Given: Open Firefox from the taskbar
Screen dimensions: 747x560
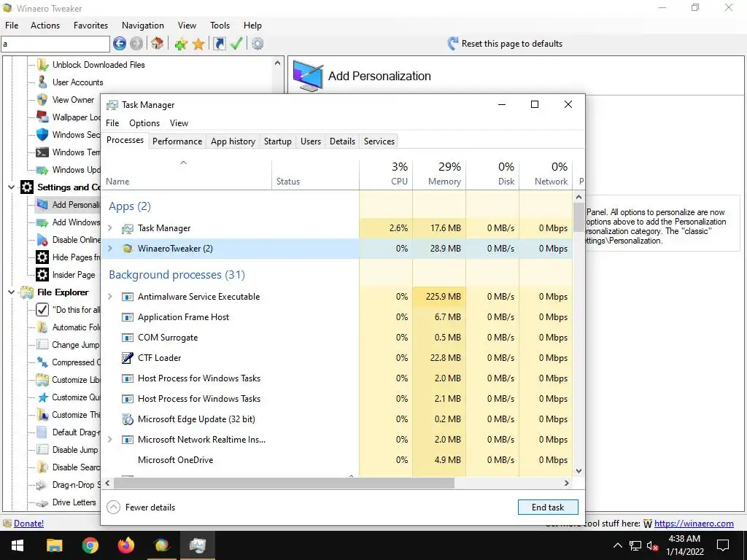Looking at the screenshot, I should 125,545.
